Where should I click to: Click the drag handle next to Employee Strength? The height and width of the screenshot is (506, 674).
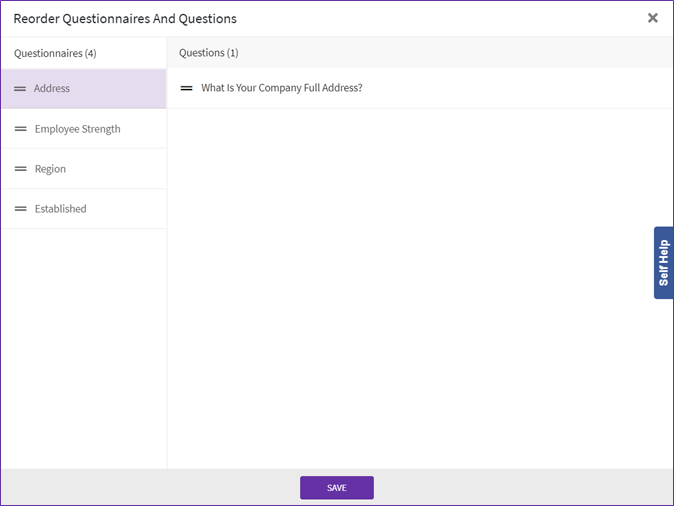(20, 129)
